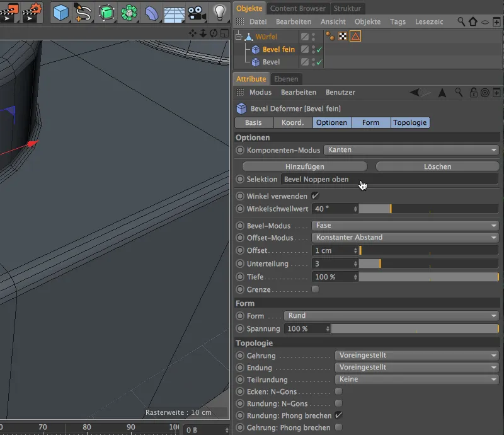Image resolution: width=504 pixels, height=435 pixels.
Task: Click the Offset animation circle button
Action: [x=240, y=250]
